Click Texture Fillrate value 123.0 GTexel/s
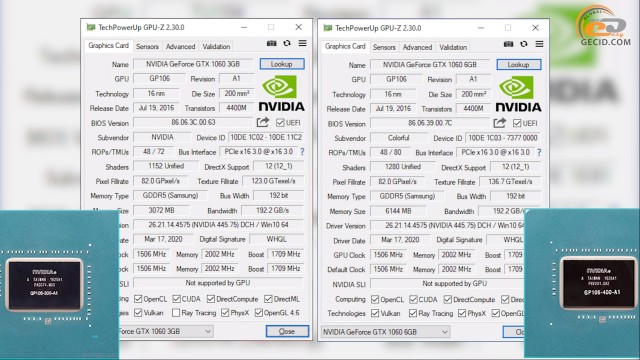Screen dimensions: 640x360 [273, 181]
